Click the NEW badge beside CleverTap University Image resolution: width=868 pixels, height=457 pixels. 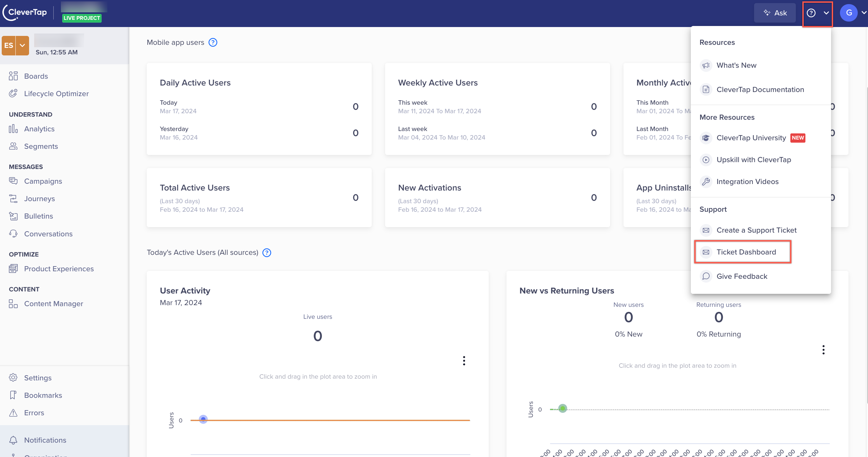(798, 138)
